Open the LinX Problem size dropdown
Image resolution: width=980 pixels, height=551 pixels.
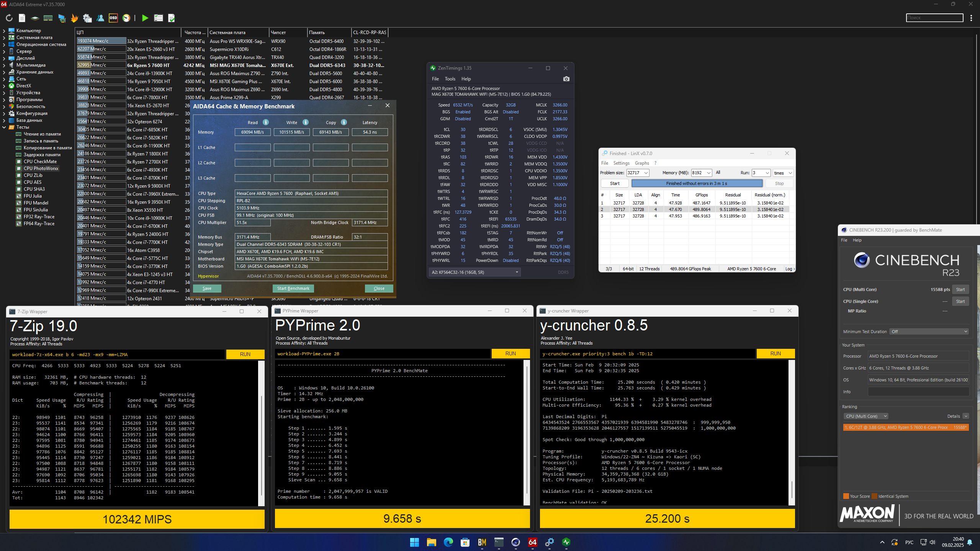(x=646, y=173)
